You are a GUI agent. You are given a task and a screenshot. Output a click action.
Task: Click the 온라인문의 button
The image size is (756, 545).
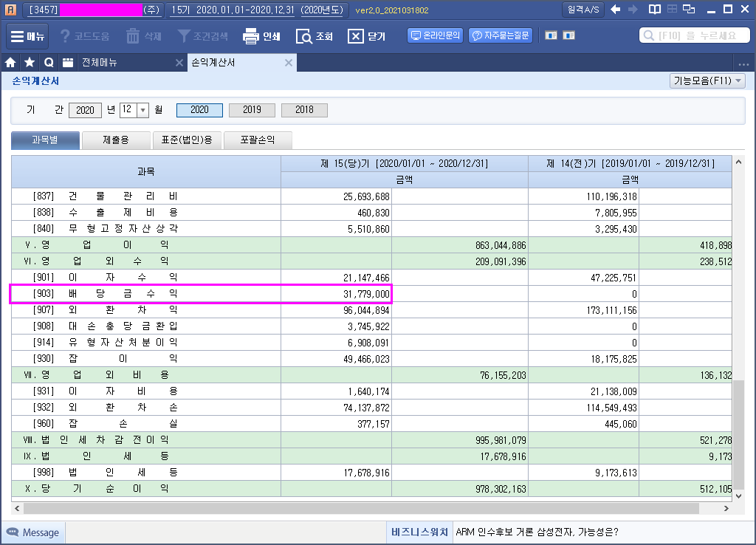tap(435, 35)
